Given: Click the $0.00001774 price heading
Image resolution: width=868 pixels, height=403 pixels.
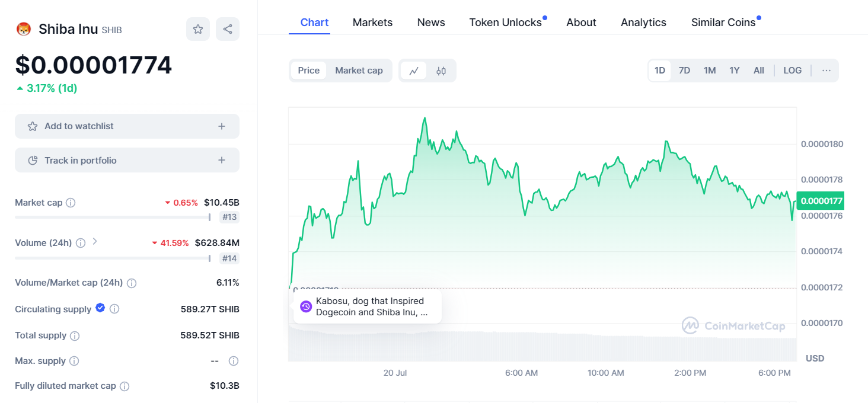Looking at the screenshot, I should [x=94, y=65].
